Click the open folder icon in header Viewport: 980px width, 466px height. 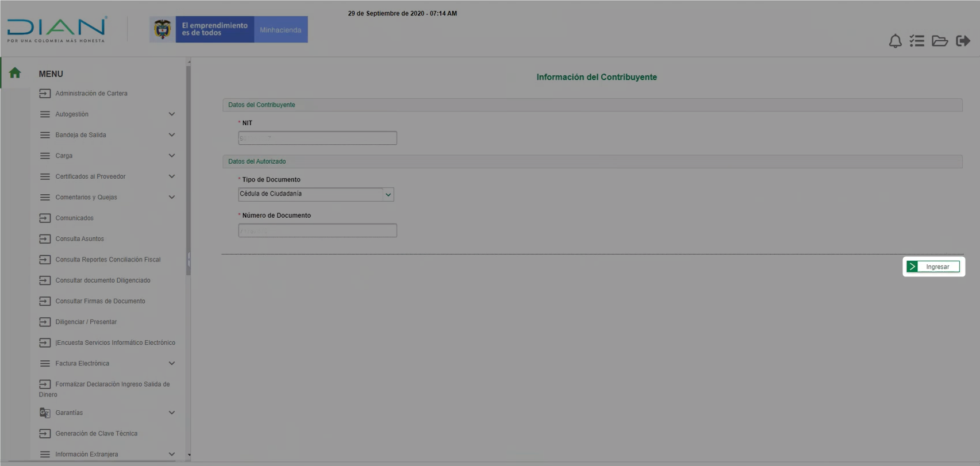click(940, 41)
